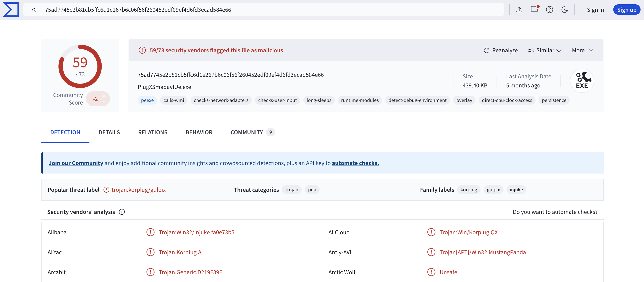Switch to the DETECTION tab

pyautogui.click(x=65, y=132)
